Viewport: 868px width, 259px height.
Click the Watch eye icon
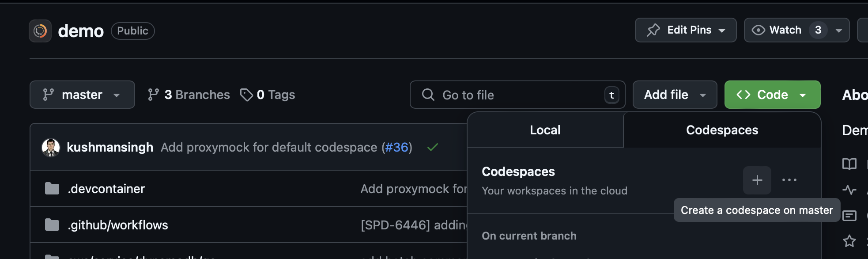758,30
